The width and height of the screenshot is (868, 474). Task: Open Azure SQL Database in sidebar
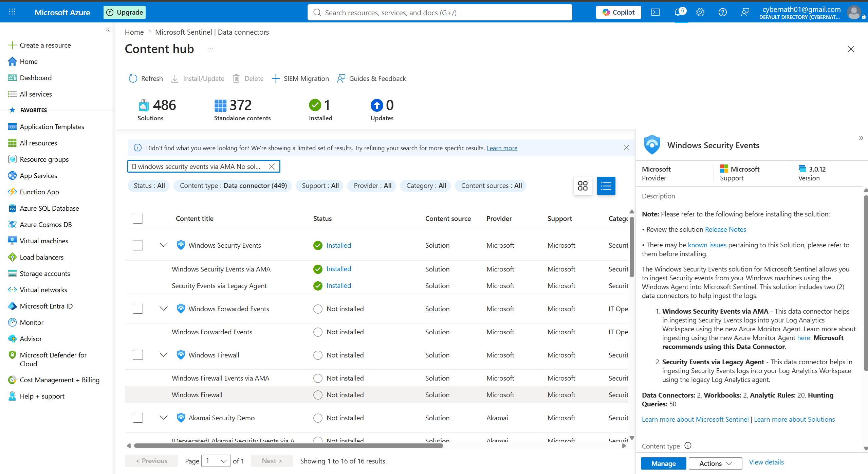click(49, 208)
